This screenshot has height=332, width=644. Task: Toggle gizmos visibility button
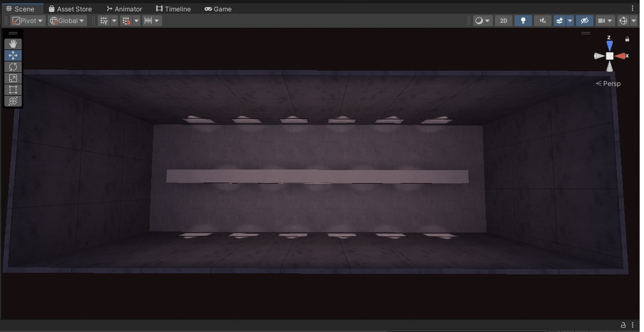click(623, 21)
